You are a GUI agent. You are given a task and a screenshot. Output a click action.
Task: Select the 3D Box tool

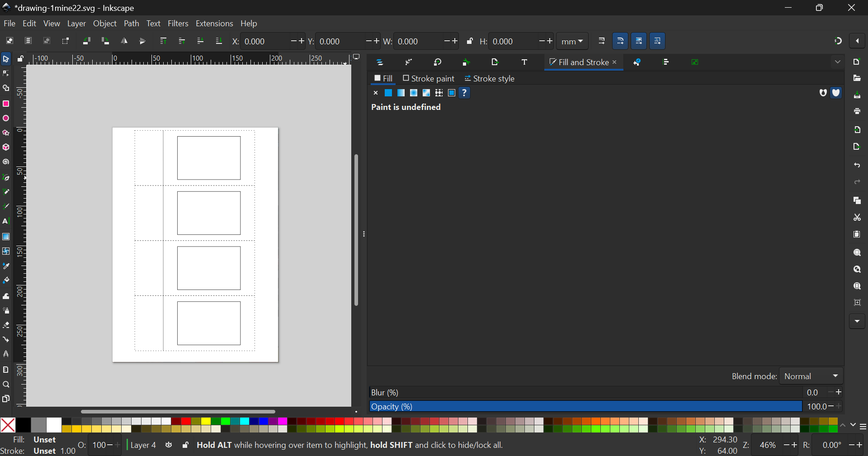click(x=6, y=147)
